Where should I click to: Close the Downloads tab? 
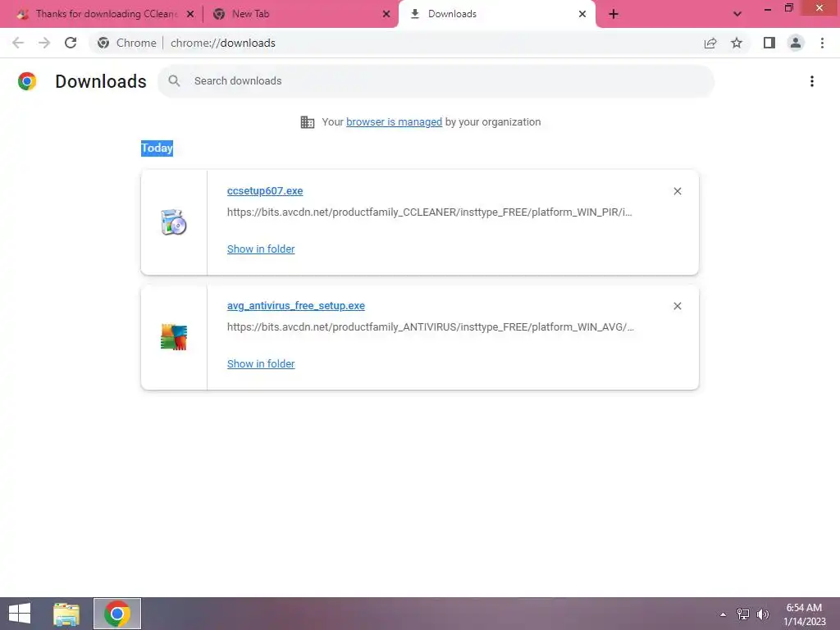coord(582,14)
